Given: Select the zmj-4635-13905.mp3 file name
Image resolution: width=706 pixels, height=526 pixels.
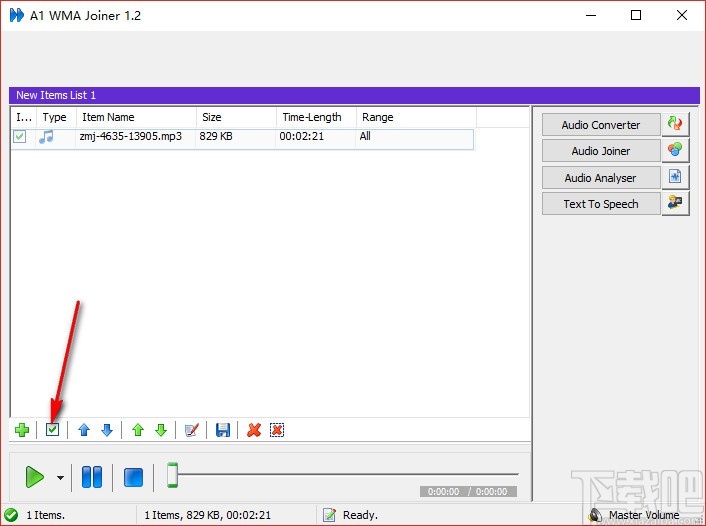Looking at the screenshot, I should [131, 136].
